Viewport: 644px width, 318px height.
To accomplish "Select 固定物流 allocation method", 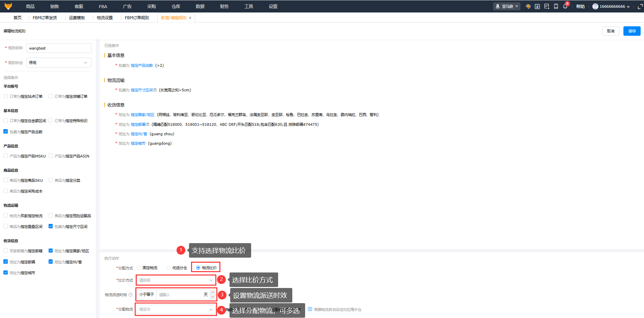I will click(139, 268).
